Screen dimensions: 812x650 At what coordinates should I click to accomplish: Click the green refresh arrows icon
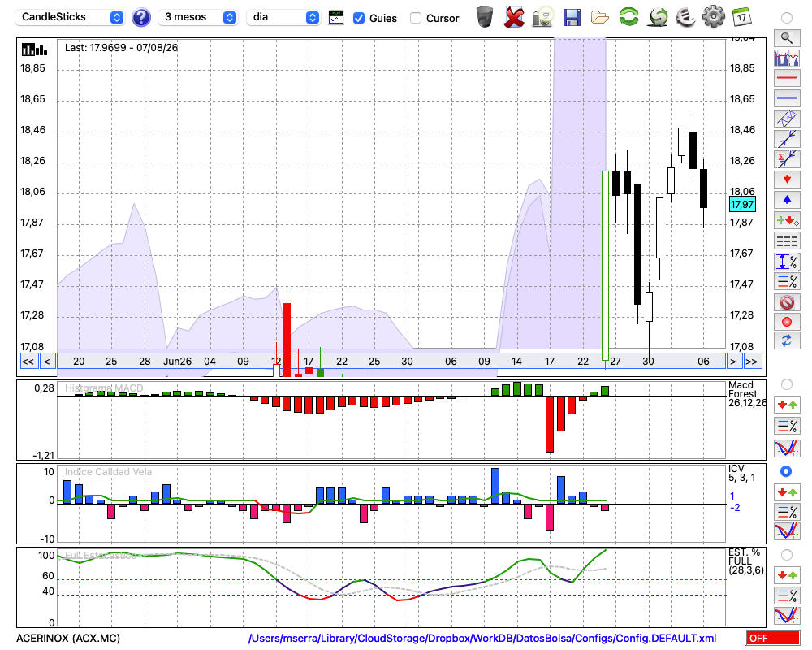[628, 17]
